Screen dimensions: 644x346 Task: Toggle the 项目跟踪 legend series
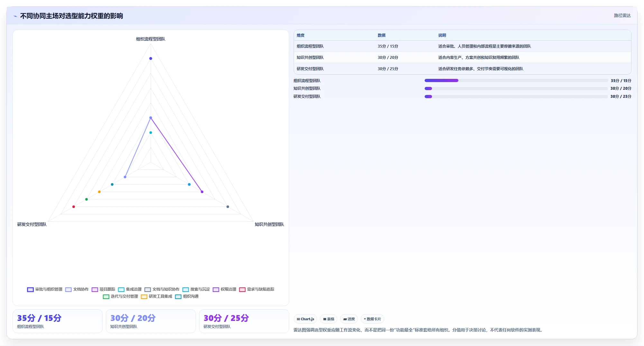[x=103, y=289]
